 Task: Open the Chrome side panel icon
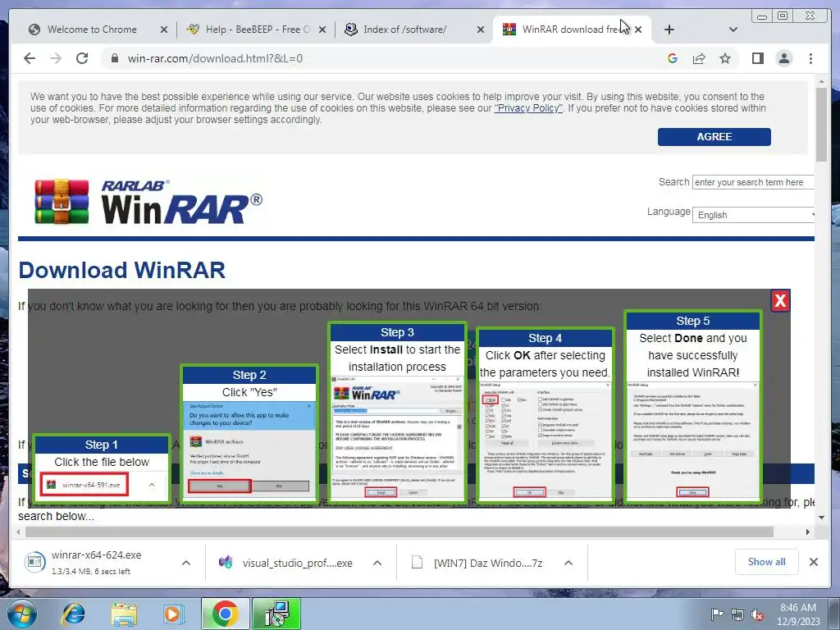757,58
